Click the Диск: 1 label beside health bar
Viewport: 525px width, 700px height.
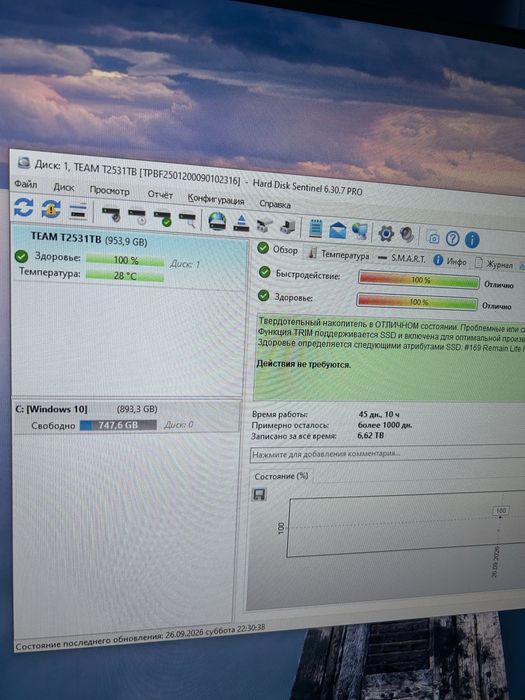pos(184,264)
